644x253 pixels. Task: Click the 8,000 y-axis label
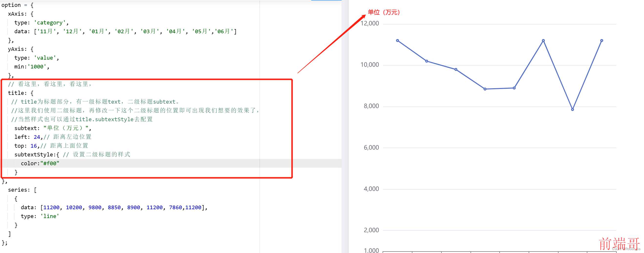pyautogui.click(x=371, y=106)
